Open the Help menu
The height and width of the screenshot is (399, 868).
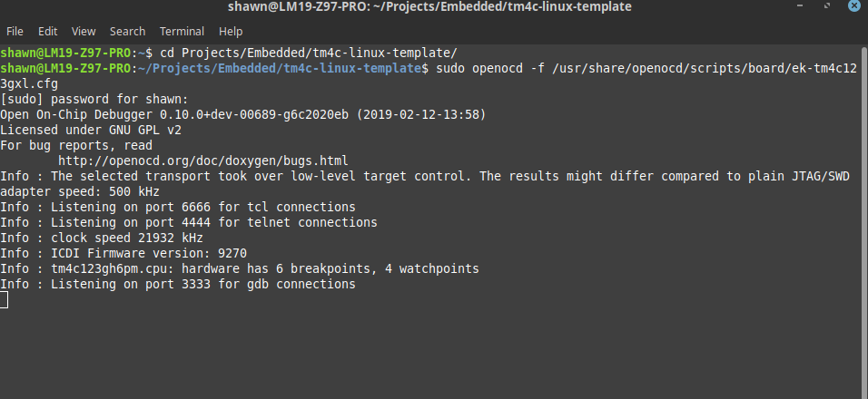(231, 31)
